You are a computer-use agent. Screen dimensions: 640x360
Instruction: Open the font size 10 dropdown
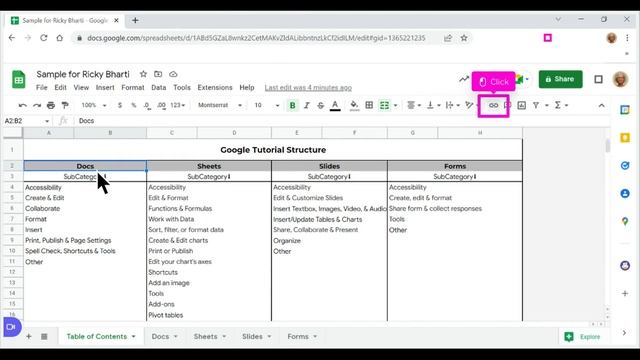[x=267, y=105]
